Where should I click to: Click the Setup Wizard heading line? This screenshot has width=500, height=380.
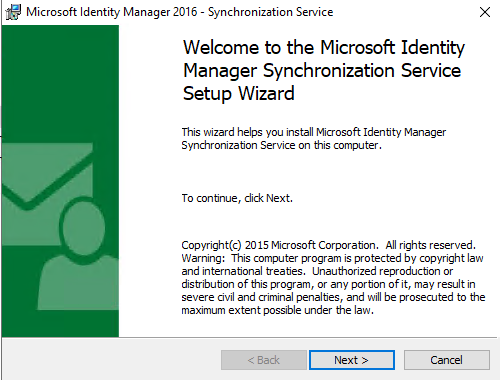click(x=239, y=93)
